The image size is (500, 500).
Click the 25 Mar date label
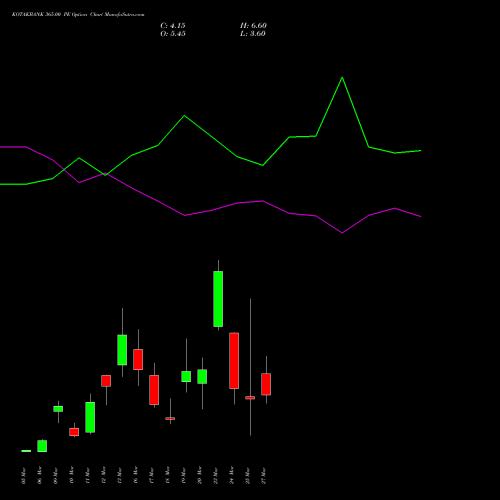[x=247, y=476]
